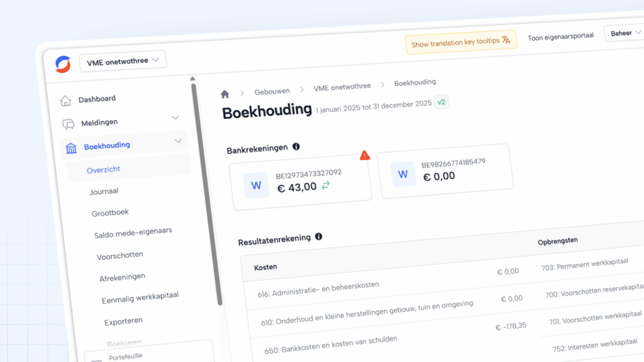644x362 pixels.
Task: Open the Beheer dropdown
Action: coord(625,33)
